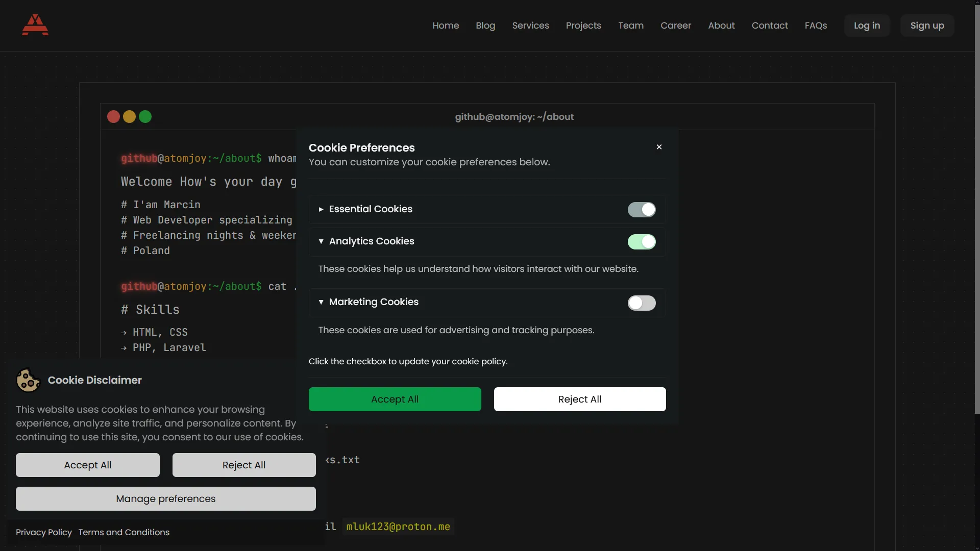The height and width of the screenshot is (551, 980).
Task: Click the red terminal window dot
Action: tap(113, 117)
